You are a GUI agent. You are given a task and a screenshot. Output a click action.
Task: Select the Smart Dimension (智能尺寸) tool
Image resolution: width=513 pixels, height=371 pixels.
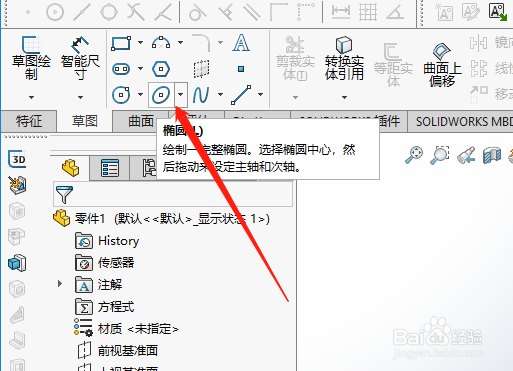point(80,58)
